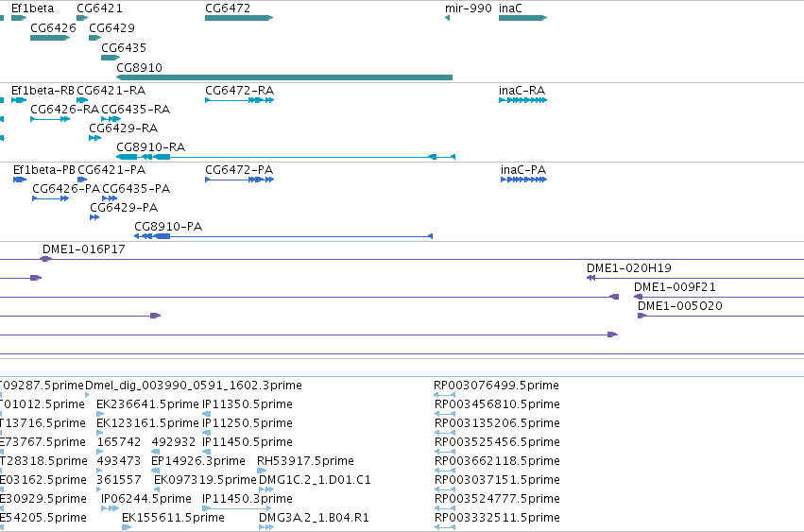This screenshot has height=532, width=804.
Task: Select the EK123161.5prime EST label
Action: click(x=147, y=423)
